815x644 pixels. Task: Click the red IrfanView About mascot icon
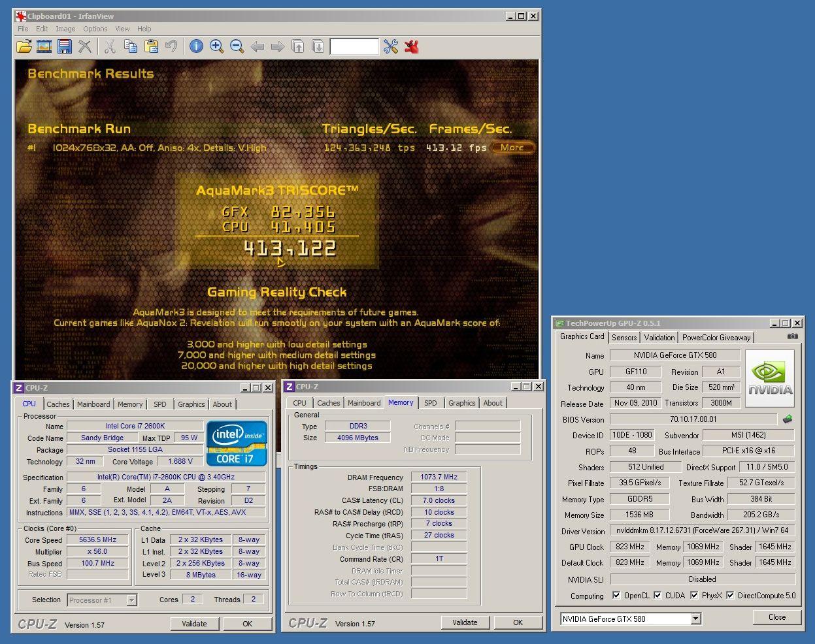411,46
